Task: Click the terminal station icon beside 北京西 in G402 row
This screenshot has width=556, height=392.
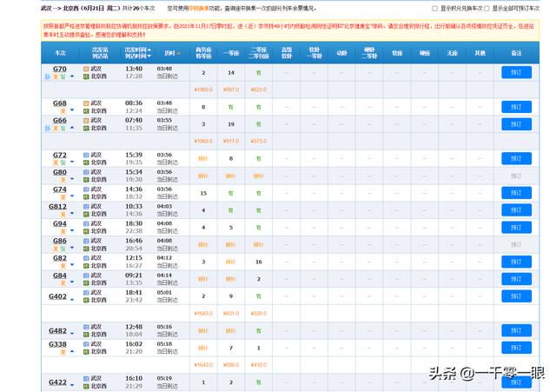Action: pos(86,301)
